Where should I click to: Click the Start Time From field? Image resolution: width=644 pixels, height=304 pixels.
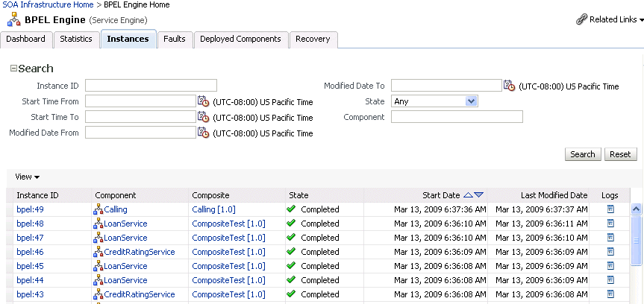point(140,101)
